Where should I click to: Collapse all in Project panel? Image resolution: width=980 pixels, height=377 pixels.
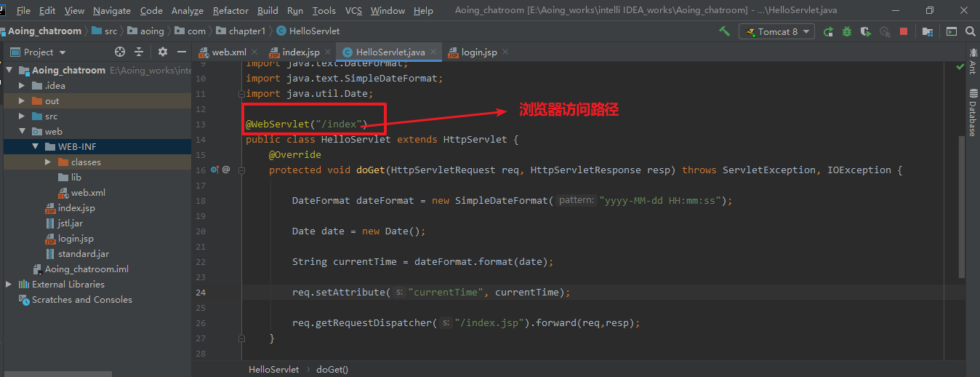coord(139,52)
